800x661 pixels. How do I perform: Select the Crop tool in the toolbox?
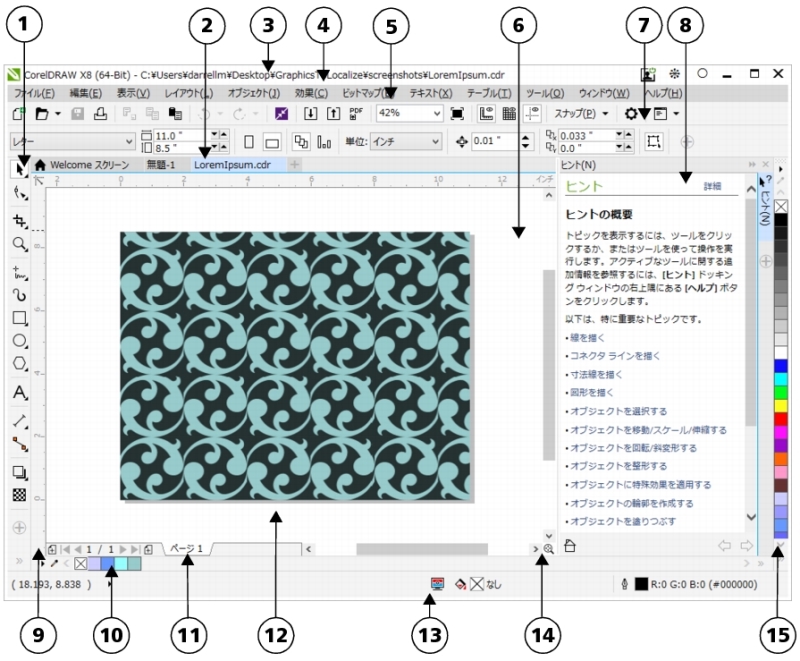[x=18, y=220]
